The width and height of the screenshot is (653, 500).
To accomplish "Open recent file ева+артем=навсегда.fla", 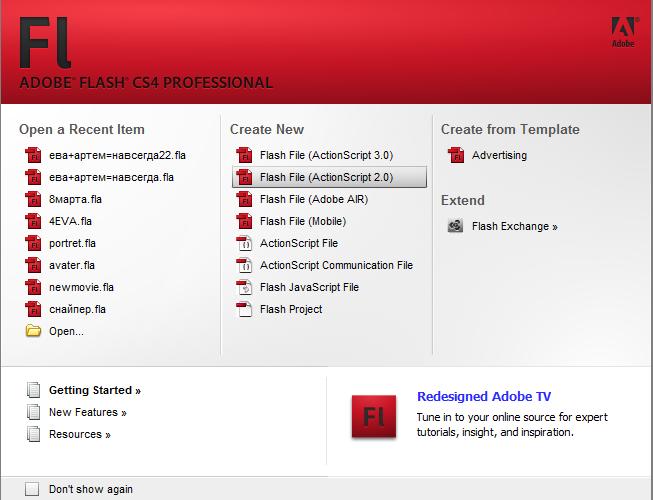I will [x=111, y=177].
